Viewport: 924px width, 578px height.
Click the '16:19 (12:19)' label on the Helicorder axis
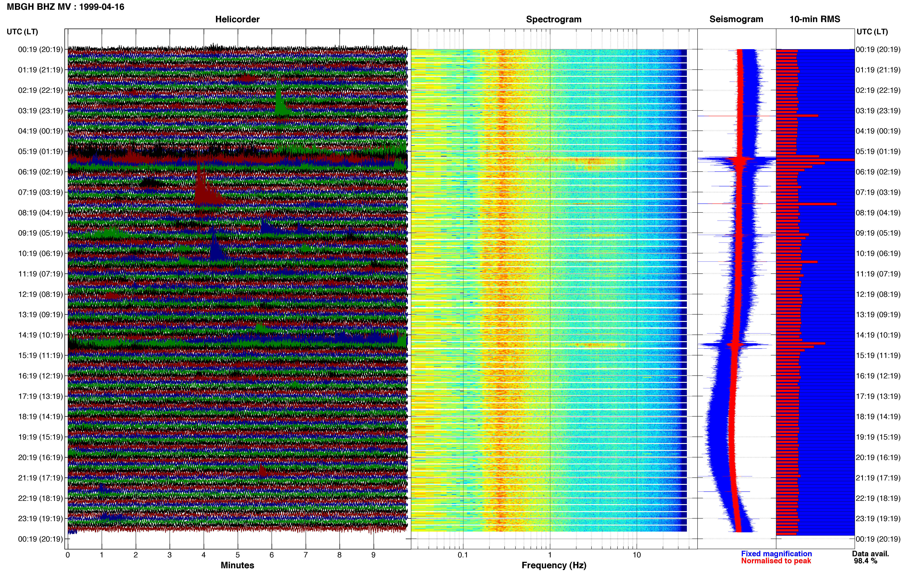coord(41,376)
